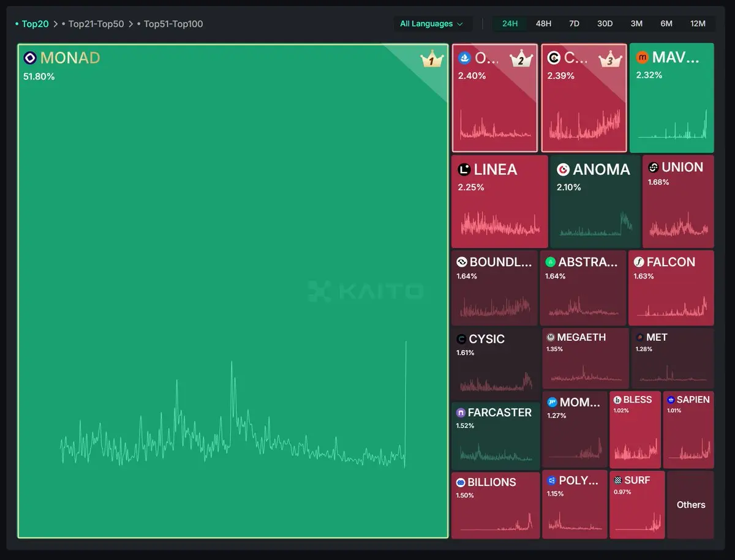Click the SAPIEN 1.01% value

(674, 411)
